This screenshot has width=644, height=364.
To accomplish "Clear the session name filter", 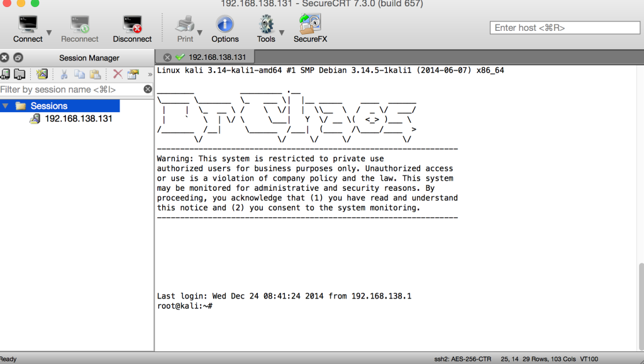I will (x=147, y=89).
